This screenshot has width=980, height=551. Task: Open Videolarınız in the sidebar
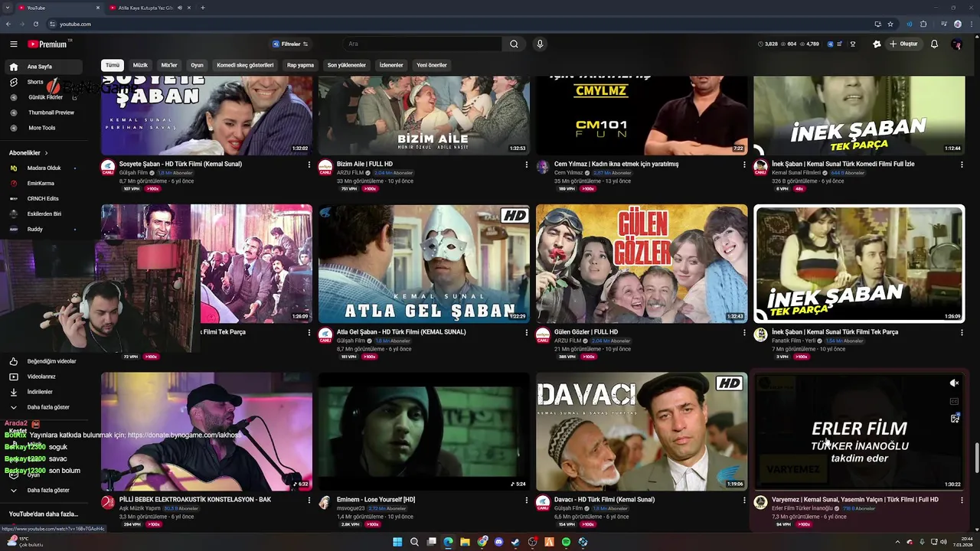(43, 377)
